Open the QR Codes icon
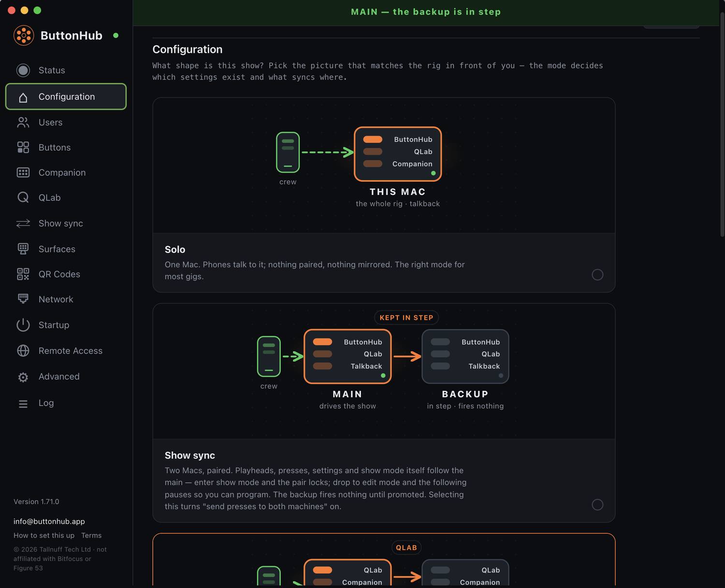The height and width of the screenshot is (588, 725). tap(23, 274)
